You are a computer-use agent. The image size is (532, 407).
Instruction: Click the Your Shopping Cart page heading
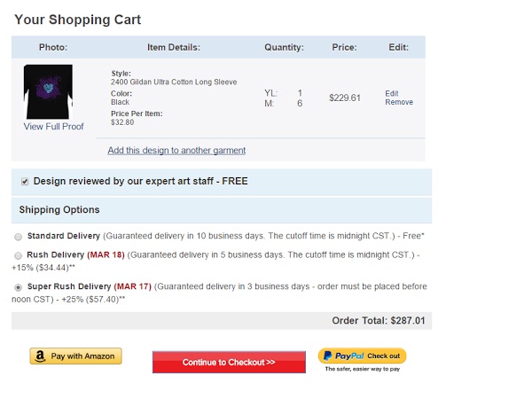coord(77,20)
